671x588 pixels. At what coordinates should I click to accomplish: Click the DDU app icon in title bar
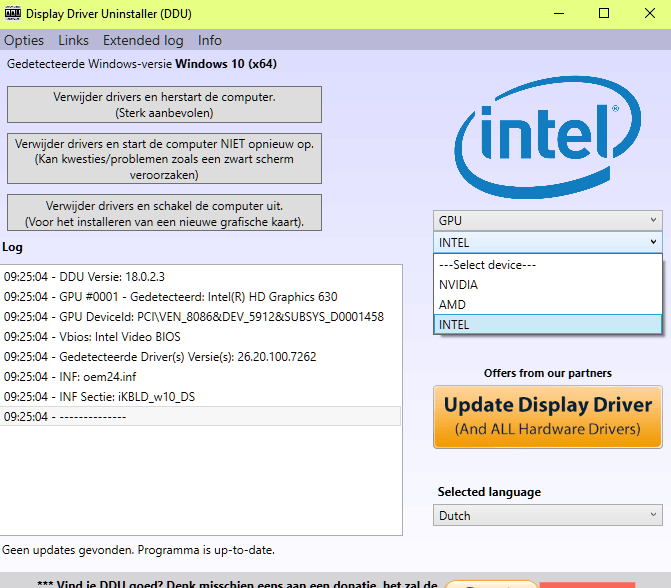pyautogui.click(x=12, y=14)
